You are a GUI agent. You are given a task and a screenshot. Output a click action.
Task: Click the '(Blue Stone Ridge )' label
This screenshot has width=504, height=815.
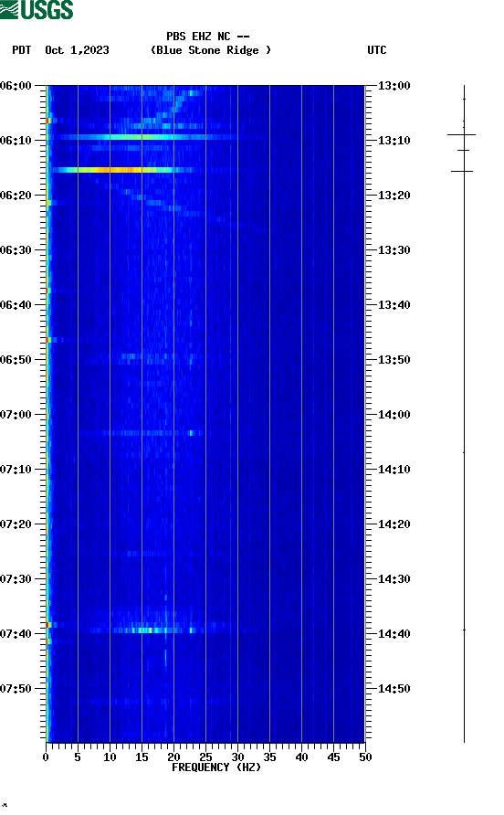click(210, 50)
